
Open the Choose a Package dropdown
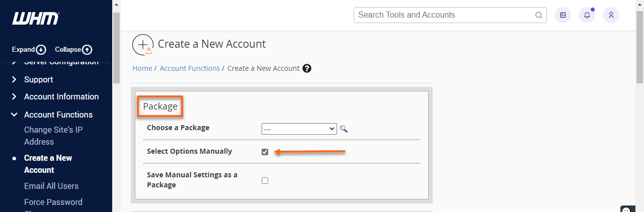[299, 129]
